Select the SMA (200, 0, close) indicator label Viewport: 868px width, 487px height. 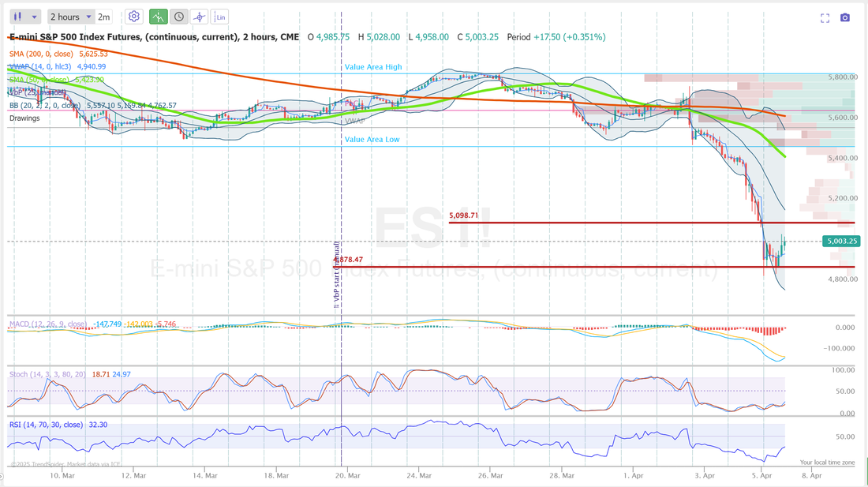[41, 54]
